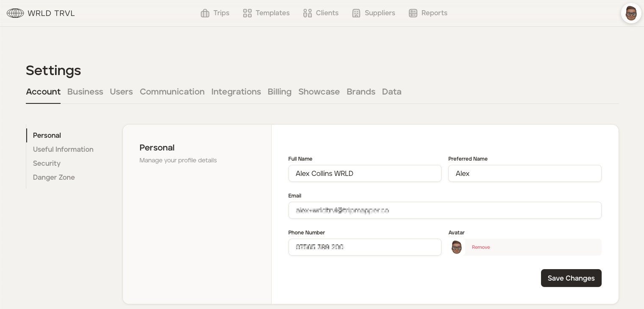
Task: Click the Trips suitcase icon
Action: 205,13
